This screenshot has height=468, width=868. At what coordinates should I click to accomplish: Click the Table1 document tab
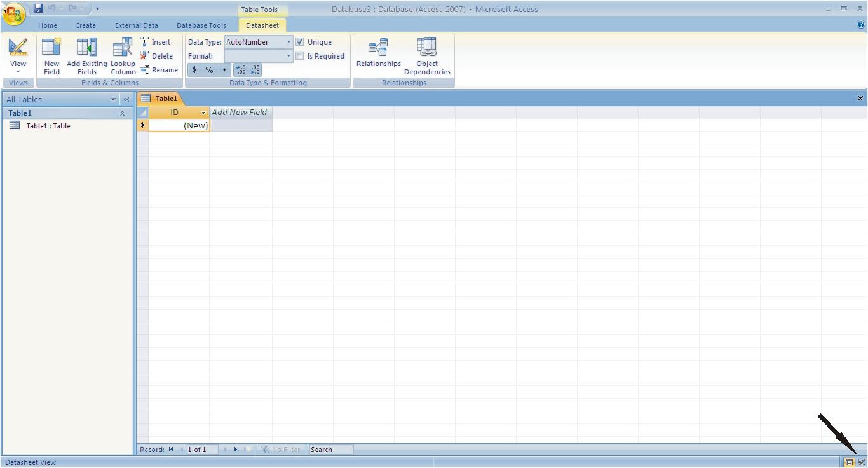click(x=160, y=99)
